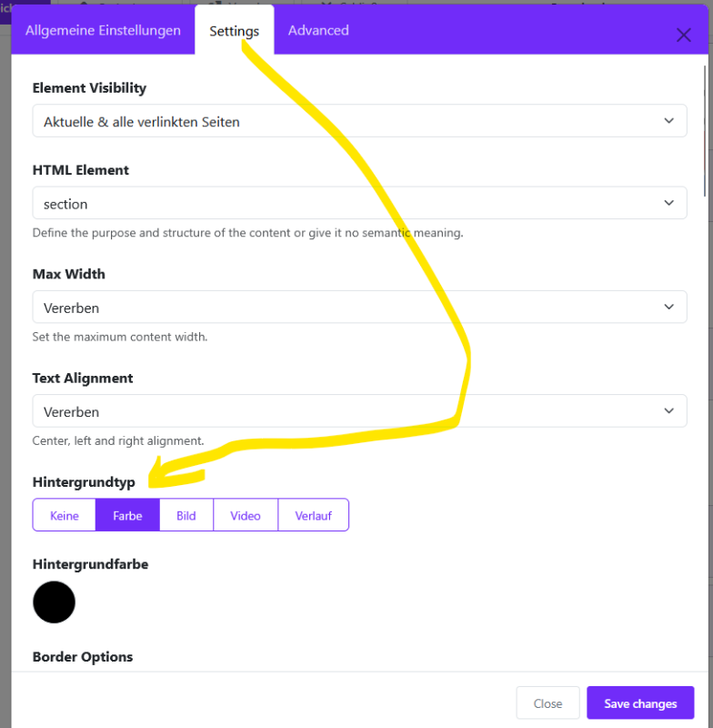The width and height of the screenshot is (713, 728).
Task: Select Video background type
Action: pos(246,515)
